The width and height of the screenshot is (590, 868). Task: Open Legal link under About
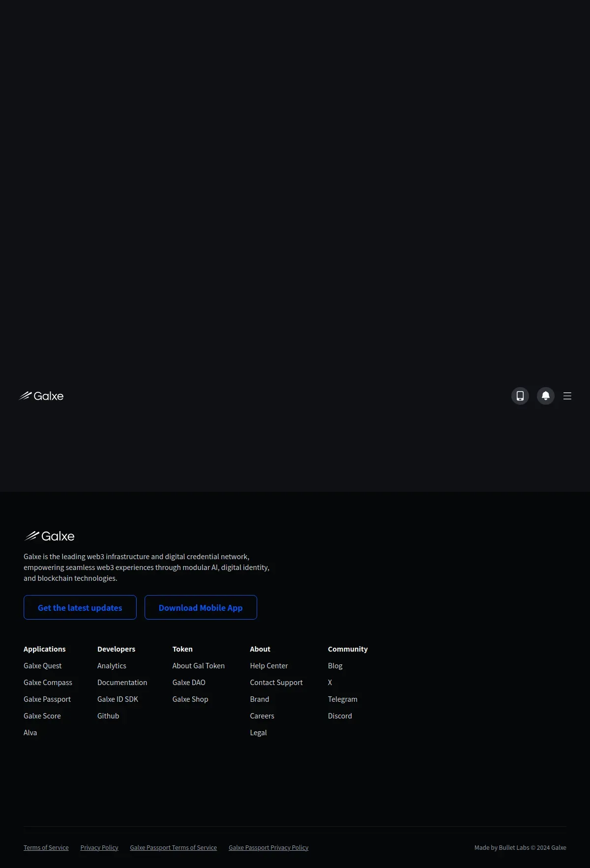[259, 733]
